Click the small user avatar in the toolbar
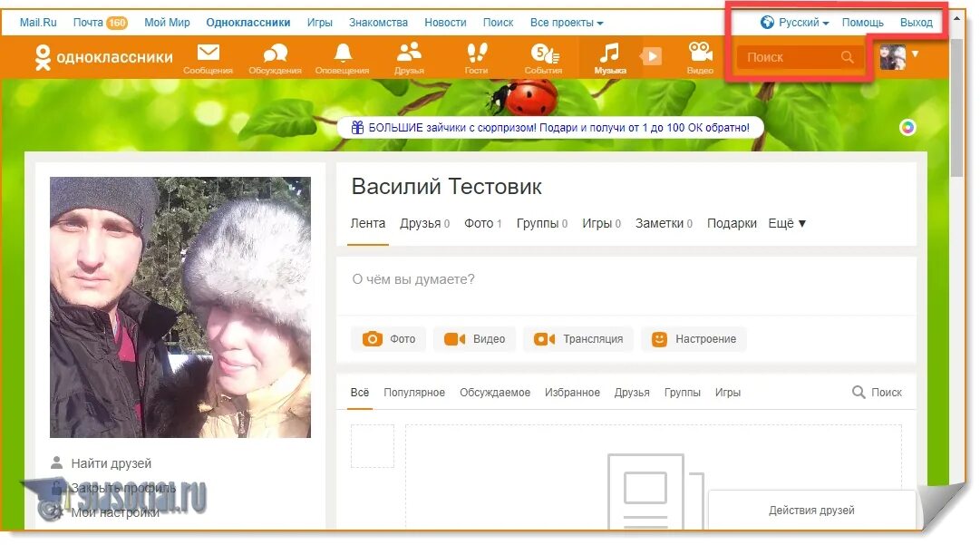Viewport: 980px width, 545px height. [892, 57]
